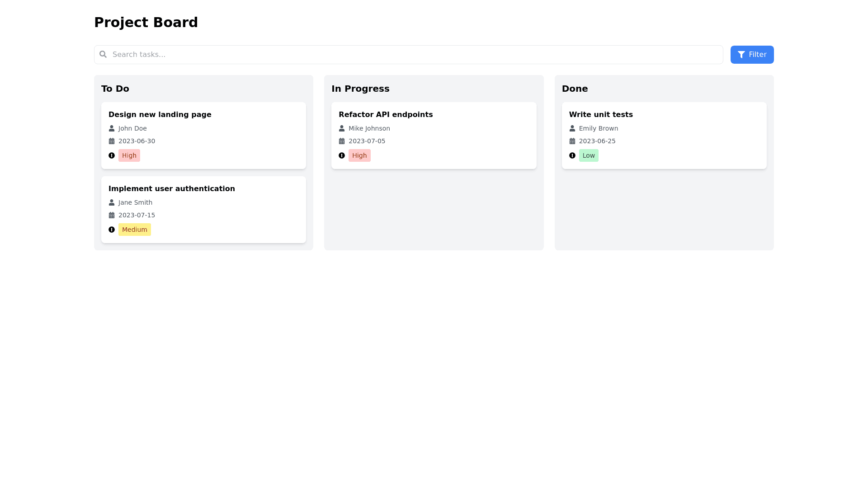
Task: Click person icon beside Emily Brown
Action: [572, 128]
